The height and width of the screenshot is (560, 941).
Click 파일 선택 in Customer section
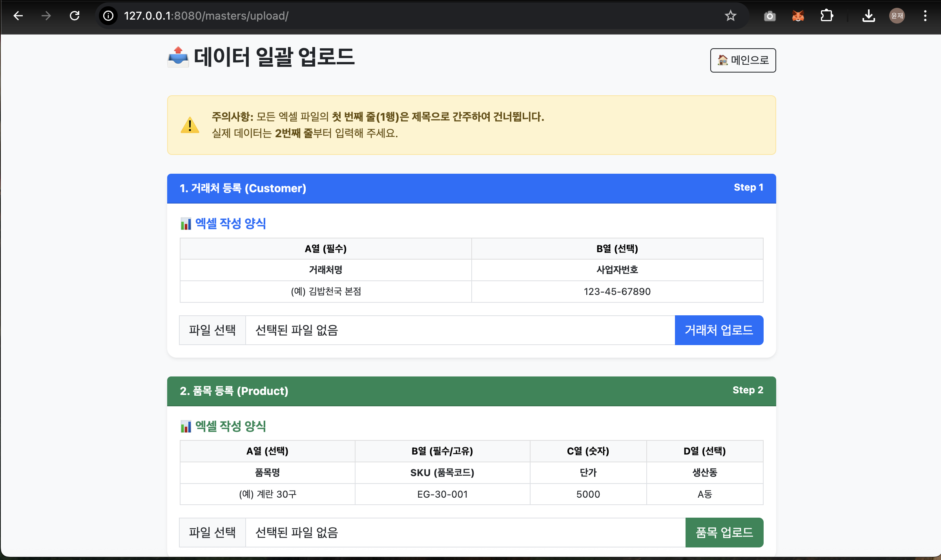(212, 330)
